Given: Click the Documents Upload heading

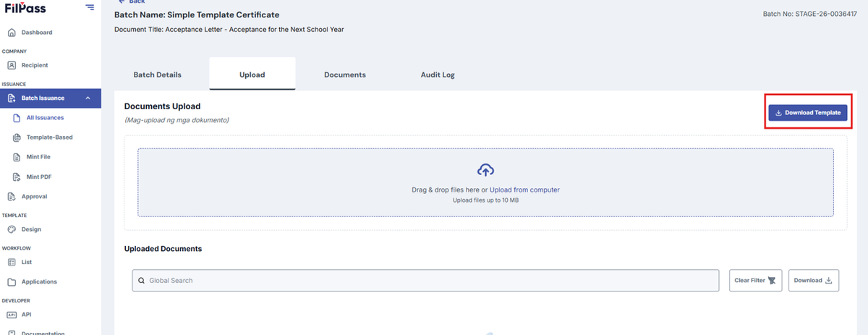Looking at the screenshot, I should pos(162,106).
